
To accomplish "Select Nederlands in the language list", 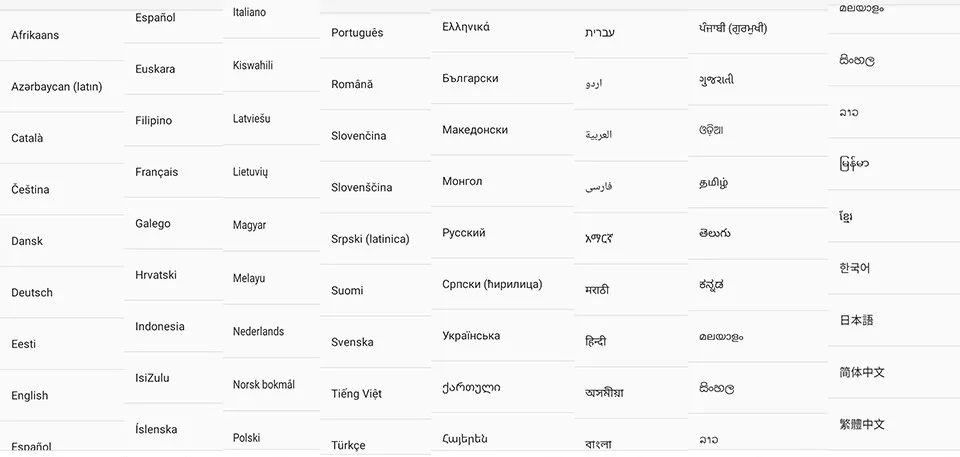I will click(271, 331).
